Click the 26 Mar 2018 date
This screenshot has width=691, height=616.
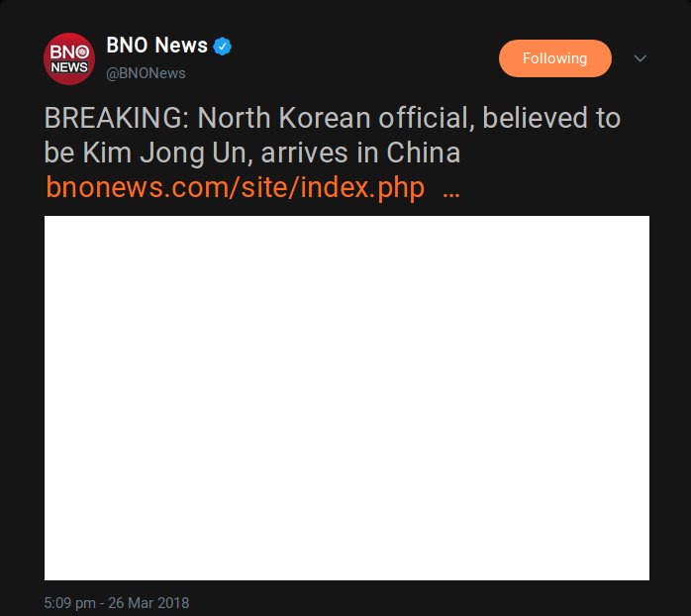coord(148,603)
